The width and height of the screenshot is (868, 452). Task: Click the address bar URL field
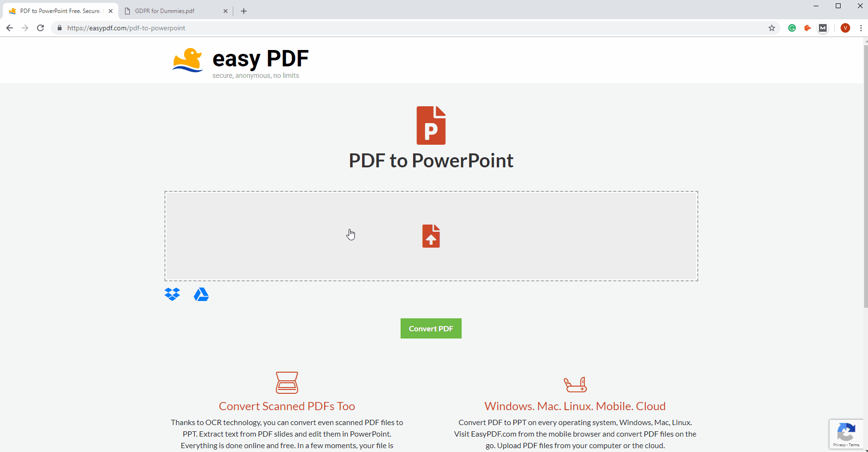coord(415,28)
